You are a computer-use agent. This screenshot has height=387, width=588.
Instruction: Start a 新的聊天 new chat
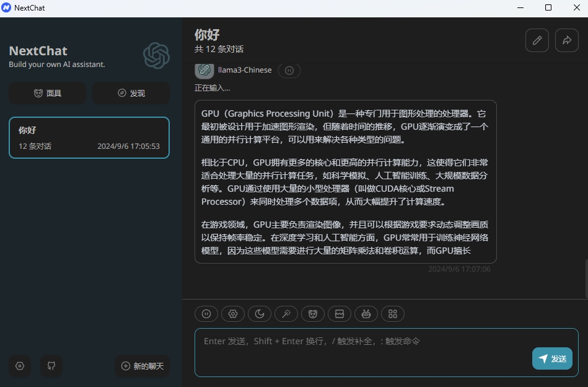[x=142, y=366]
